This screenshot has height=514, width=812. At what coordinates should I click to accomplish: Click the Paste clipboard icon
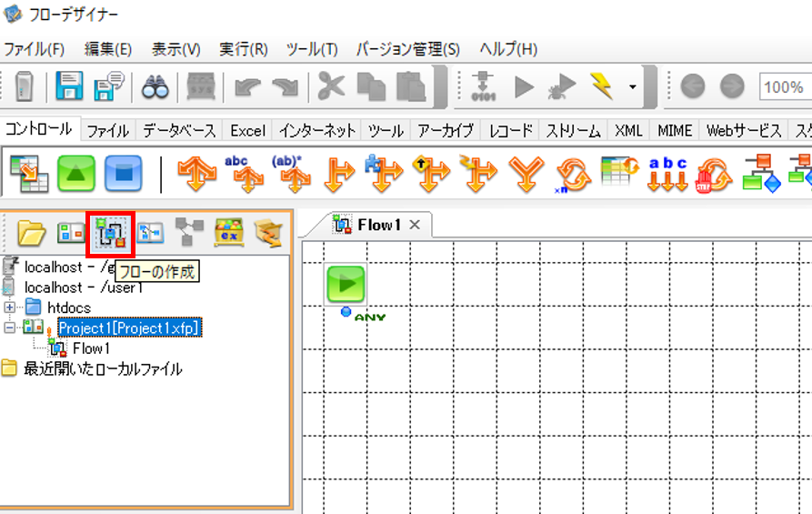(411, 86)
